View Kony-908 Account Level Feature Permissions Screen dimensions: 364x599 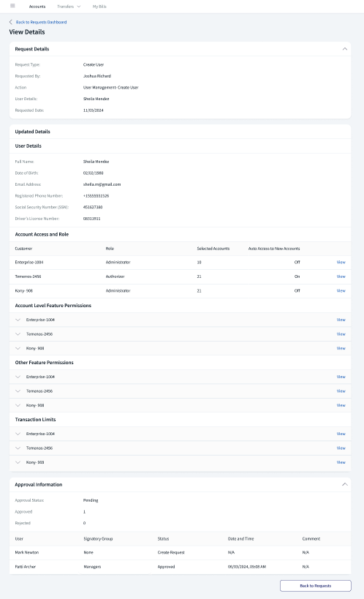(341, 348)
